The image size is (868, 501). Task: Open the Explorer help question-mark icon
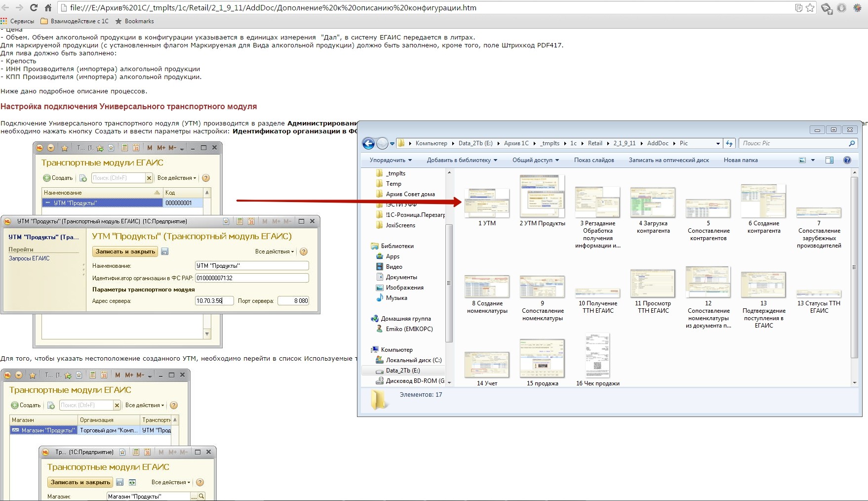pos(847,160)
